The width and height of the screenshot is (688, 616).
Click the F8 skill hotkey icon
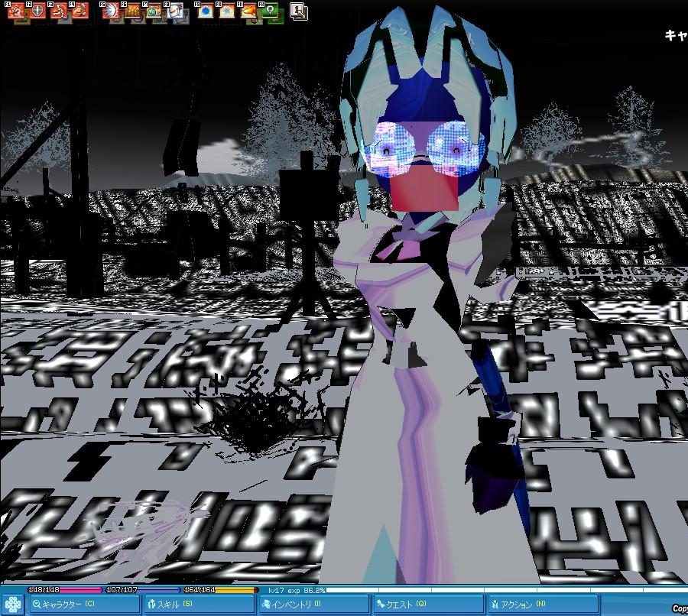point(174,11)
